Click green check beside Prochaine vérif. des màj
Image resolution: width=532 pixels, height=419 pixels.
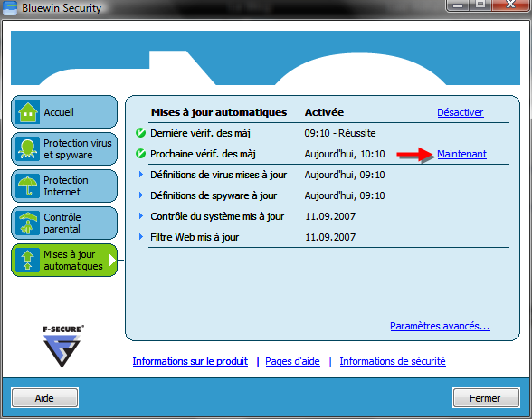point(140,154)
